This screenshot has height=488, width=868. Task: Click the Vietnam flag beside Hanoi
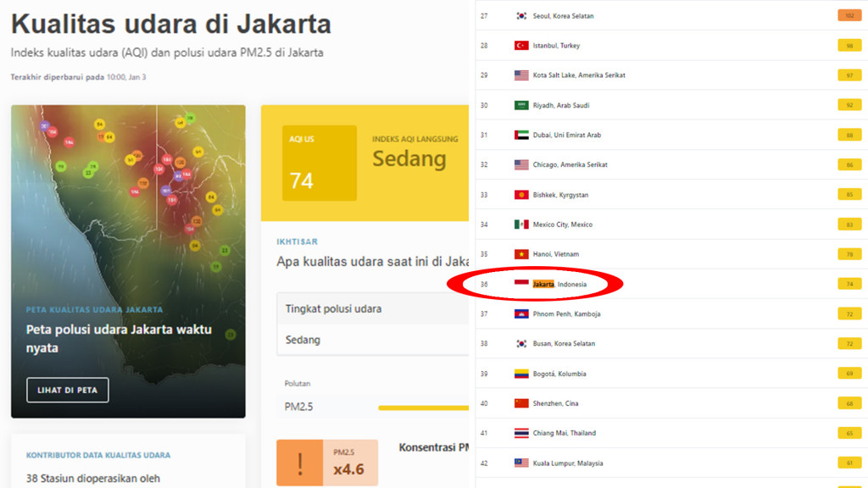pos(521,254)
